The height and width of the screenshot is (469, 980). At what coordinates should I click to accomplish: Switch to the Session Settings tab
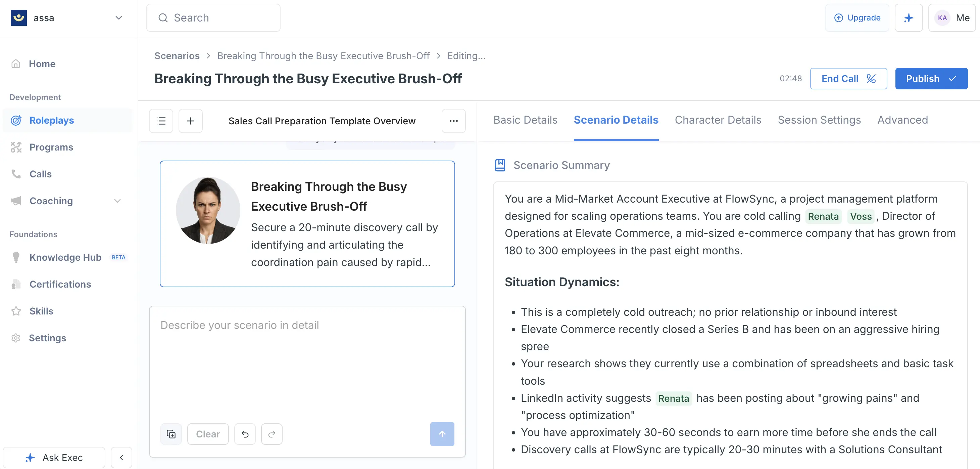pyautogui.click(x=820, y=120)
